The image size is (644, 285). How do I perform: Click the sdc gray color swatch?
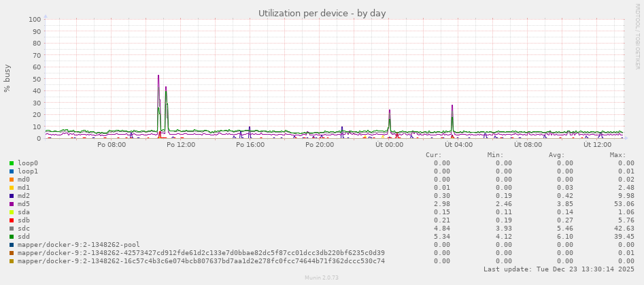[12, 229]
